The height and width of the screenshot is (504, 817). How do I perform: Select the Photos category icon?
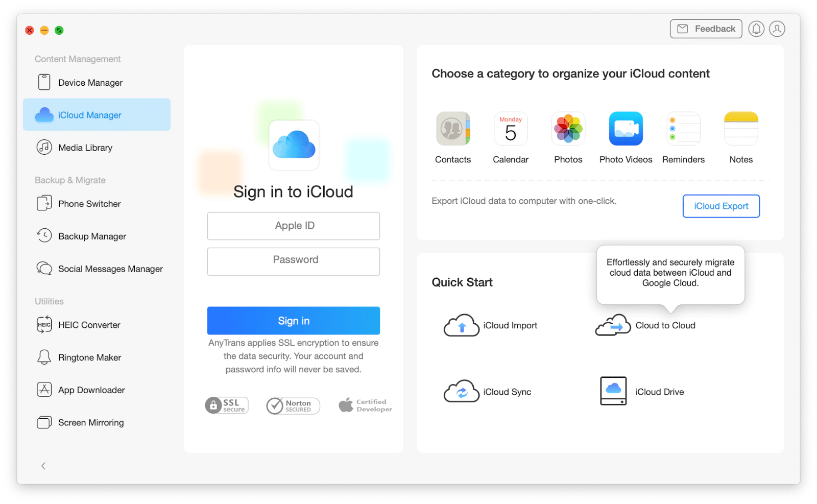568,129
